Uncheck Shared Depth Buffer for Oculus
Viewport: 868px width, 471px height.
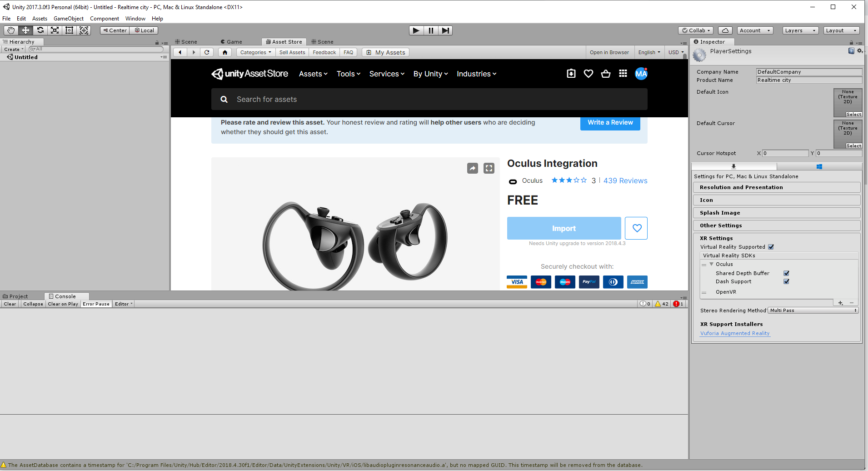(786, 273)
